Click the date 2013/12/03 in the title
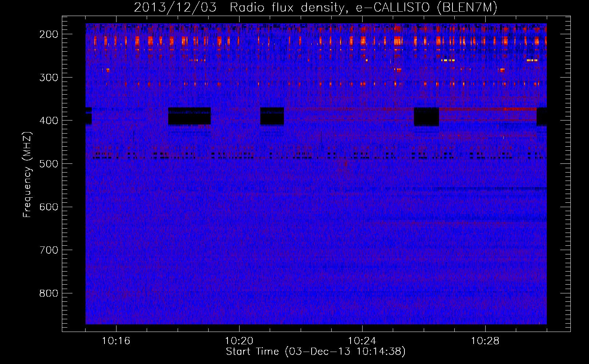The image size is (589, 364). [x=175, y=8]
